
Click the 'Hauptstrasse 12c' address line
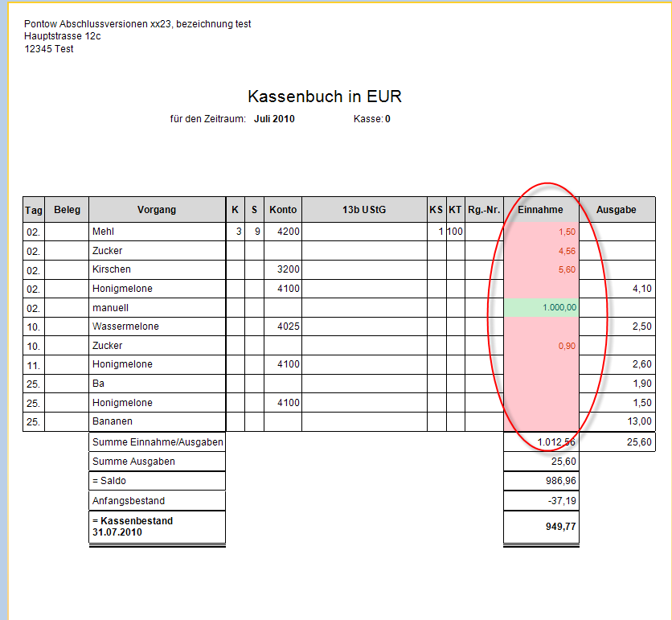[x=62, y=36]
